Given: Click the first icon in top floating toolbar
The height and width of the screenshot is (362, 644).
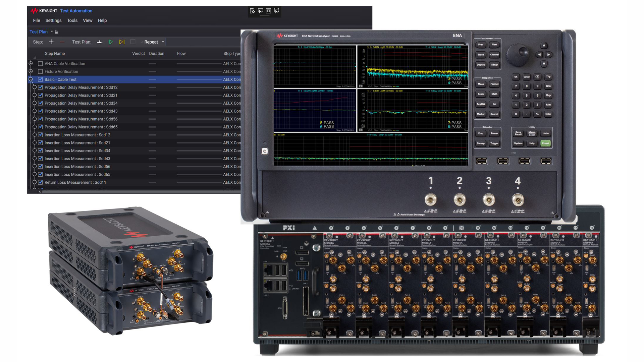Looking at the screenshot, I should point(252,11).
